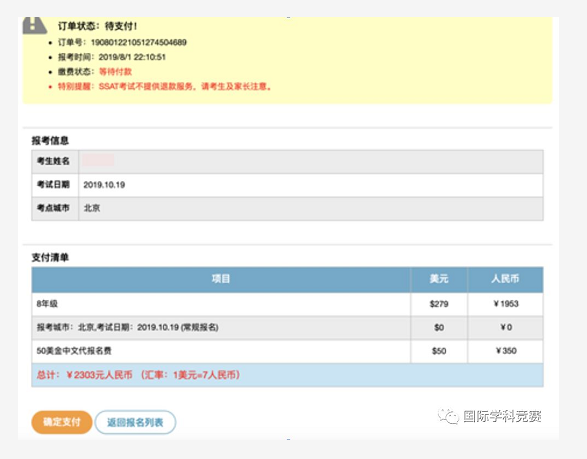Click the 考试日期 label cell
Image resolution: width=587 pixels, height=459 pixels.
pos(55,185)
